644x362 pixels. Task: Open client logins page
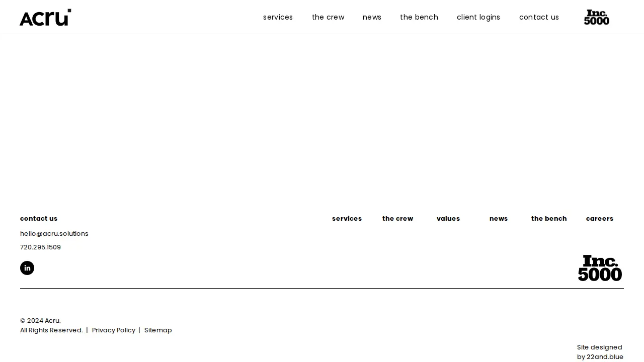click(x=478, y=17)
